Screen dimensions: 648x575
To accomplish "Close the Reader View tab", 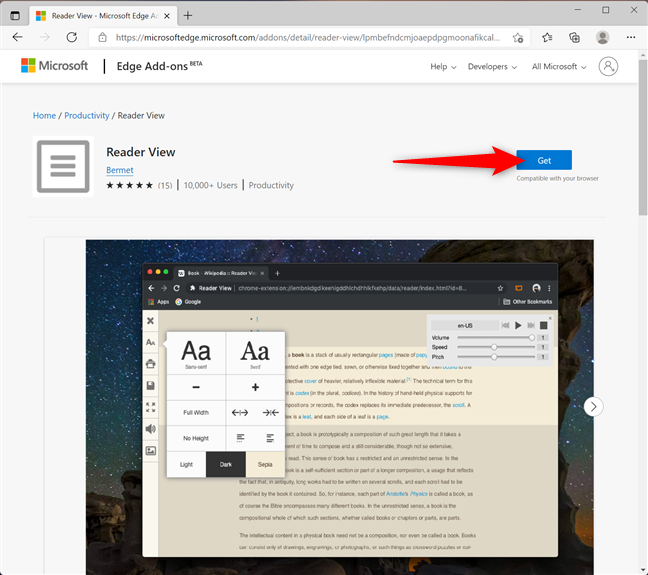I will pos(167,16).
